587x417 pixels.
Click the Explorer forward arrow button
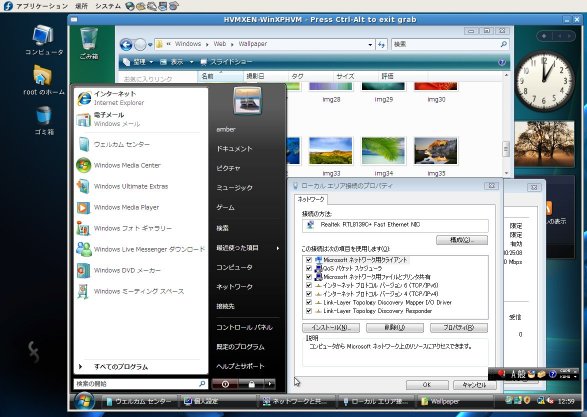[x=140, y=45]
